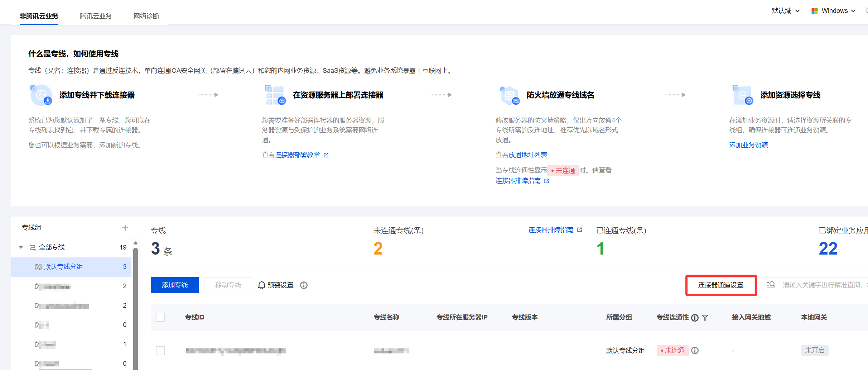Viewport: 868px width, 370px height.
Task: Click the 添加专线并下载连接器 step icon
Action: [x=41, y=95]
